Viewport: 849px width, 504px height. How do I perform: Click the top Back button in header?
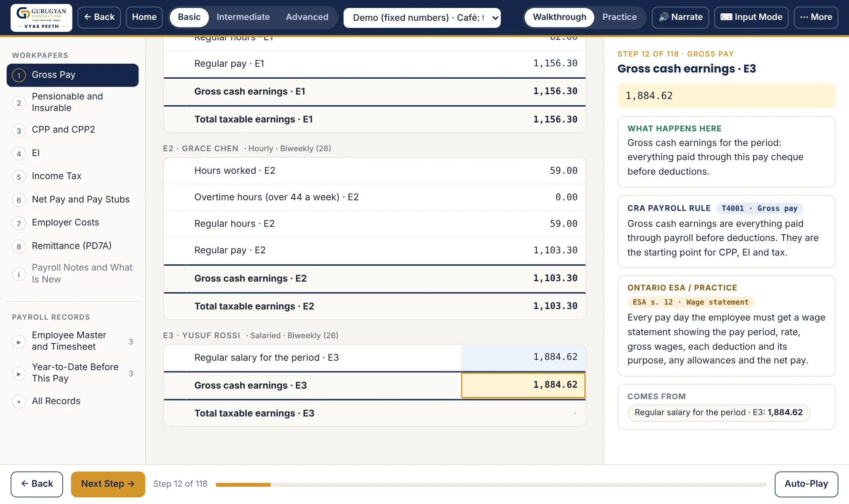coord(99,17)
